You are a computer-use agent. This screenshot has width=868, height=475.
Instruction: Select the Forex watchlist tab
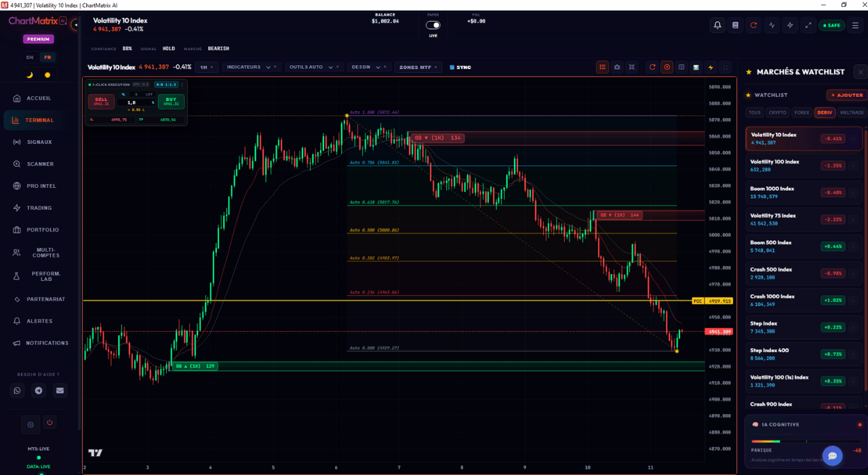click(x=802, y=113)
